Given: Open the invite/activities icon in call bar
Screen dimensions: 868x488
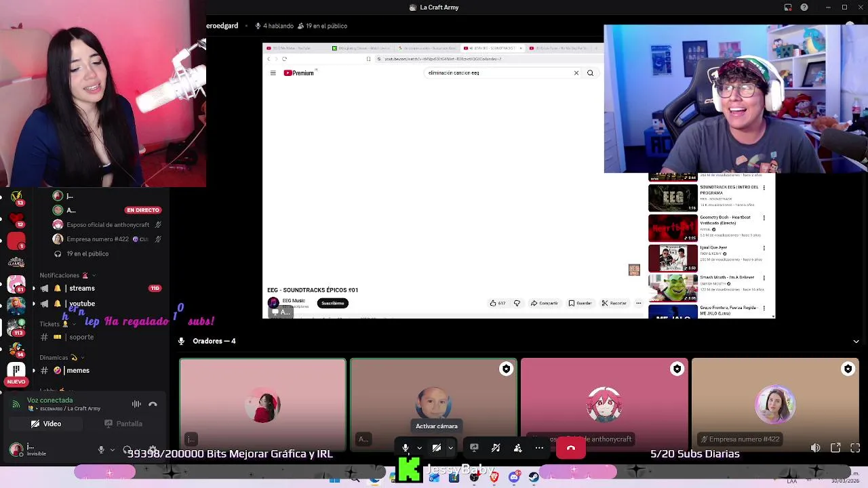Looking at the screenshot, I should 517,448.
